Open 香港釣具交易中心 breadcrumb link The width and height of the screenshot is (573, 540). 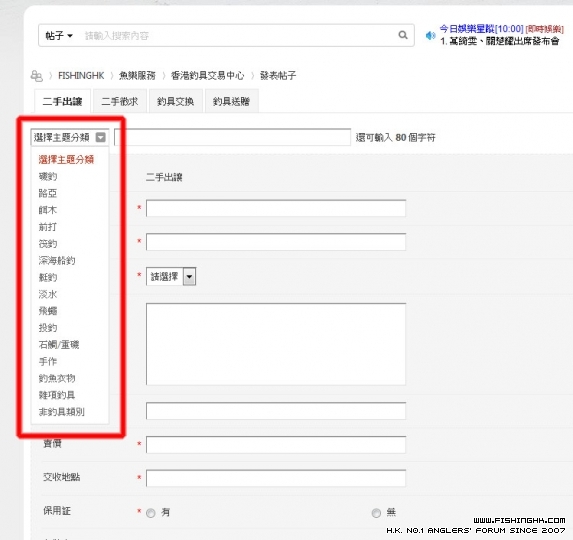(x=207, y=76)
